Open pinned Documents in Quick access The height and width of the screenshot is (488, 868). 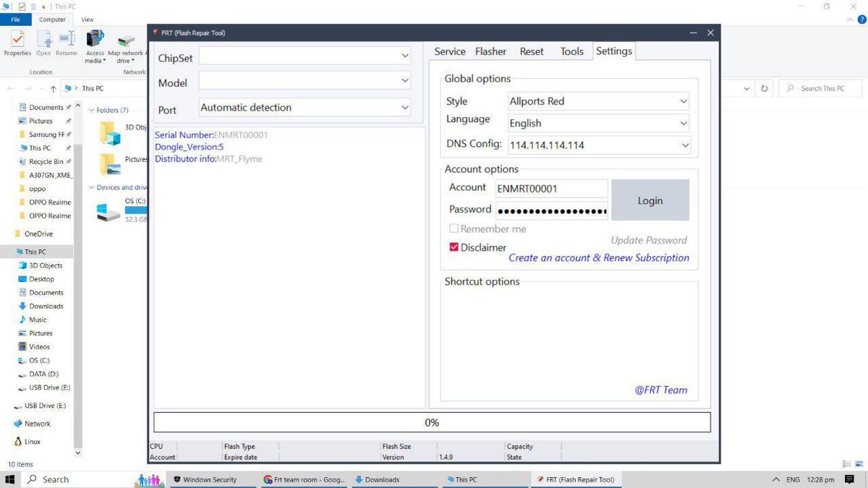pos(46,107)
